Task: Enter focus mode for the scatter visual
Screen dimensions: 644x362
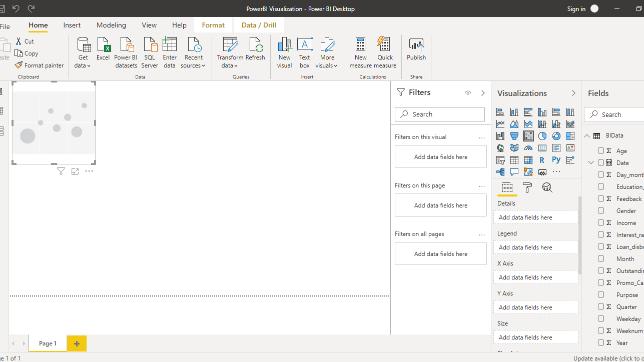Action: pos(75,171)
